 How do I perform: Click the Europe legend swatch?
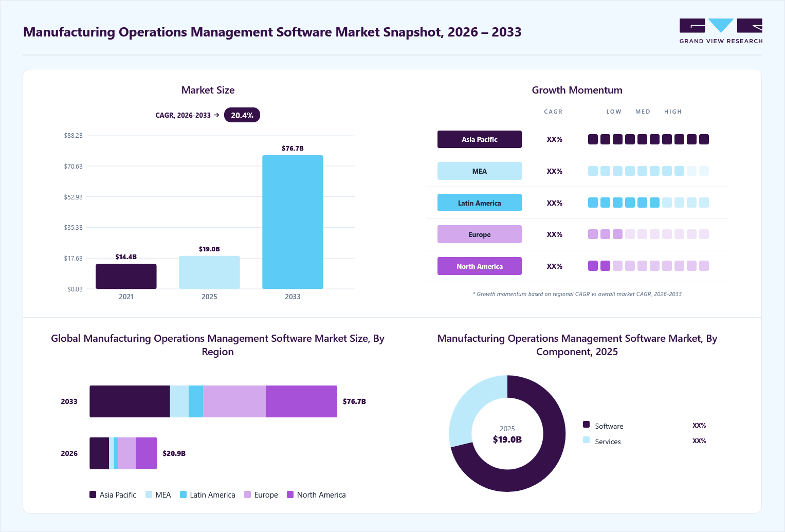point(248,494)
